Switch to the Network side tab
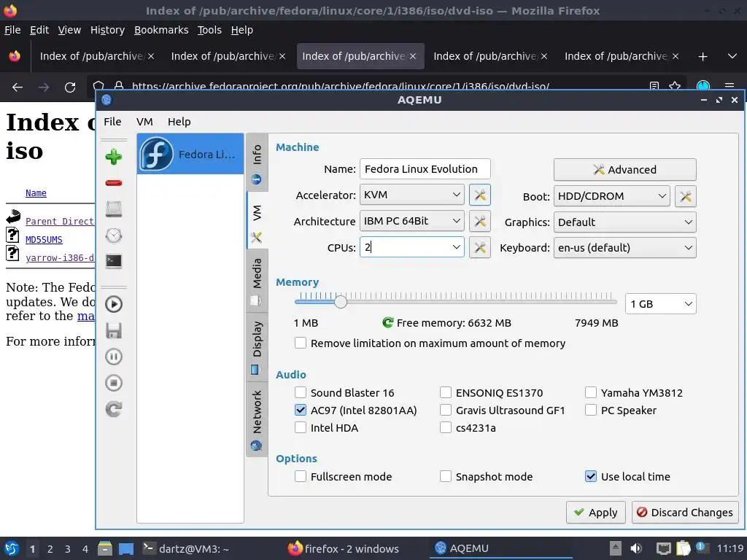 point(258,419)
